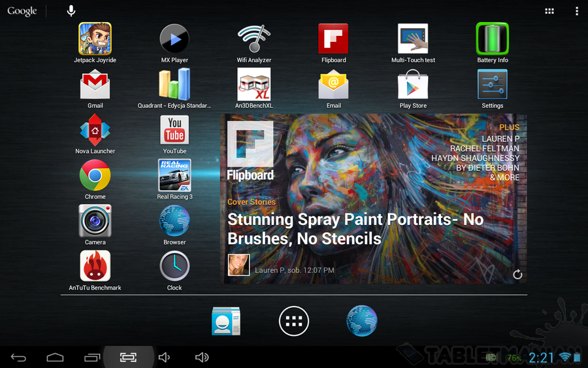
Task: Tap Flipboard logo in the widget
Action: 250,151
